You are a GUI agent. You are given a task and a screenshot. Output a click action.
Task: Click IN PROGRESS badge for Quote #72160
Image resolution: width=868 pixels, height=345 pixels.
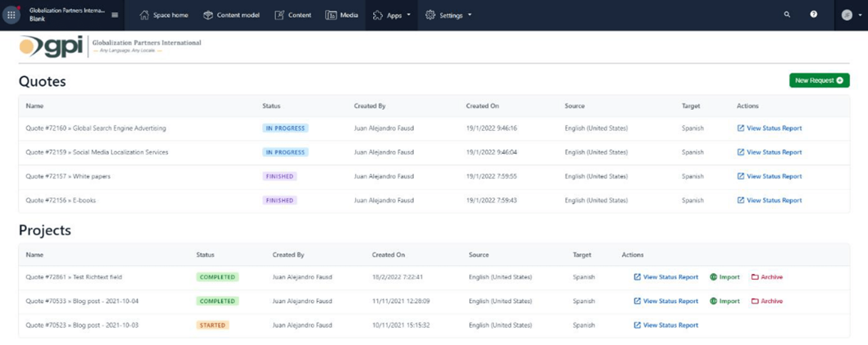(x=285, y=128)
